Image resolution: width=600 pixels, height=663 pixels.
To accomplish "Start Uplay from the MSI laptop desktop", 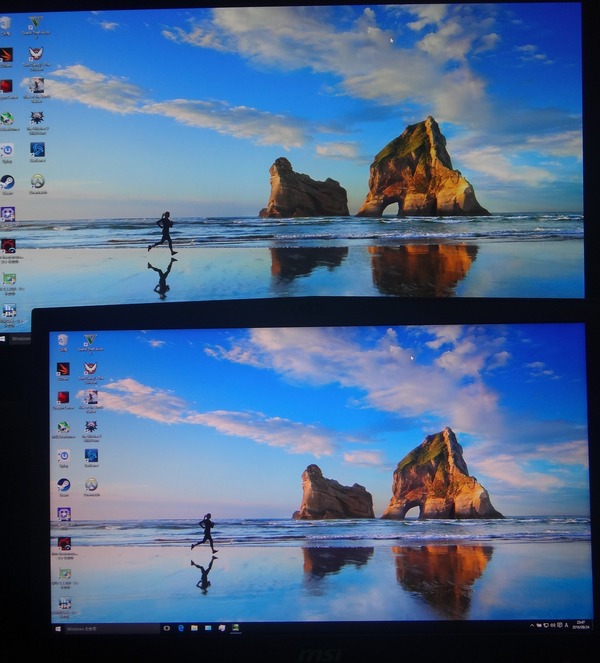I will [x=64, y=457].
